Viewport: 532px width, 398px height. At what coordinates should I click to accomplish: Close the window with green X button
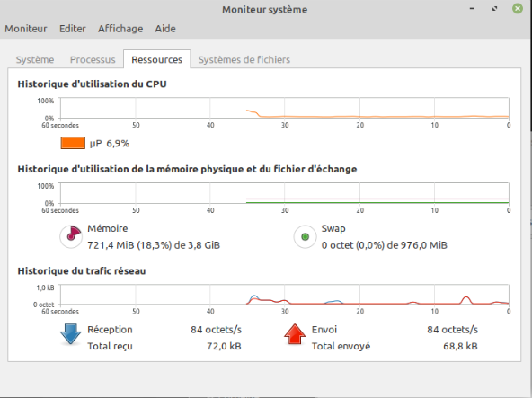coord(518,9)
